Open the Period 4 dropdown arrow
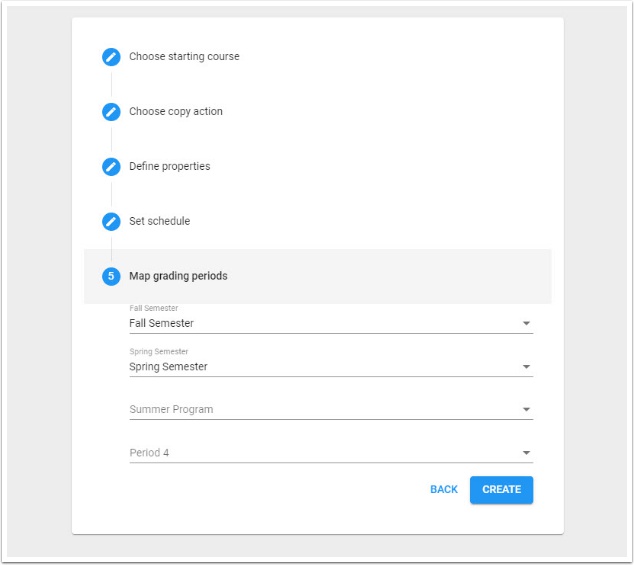Image resolution: width=634 pixels, height=565 pixels. pos(526,453)
